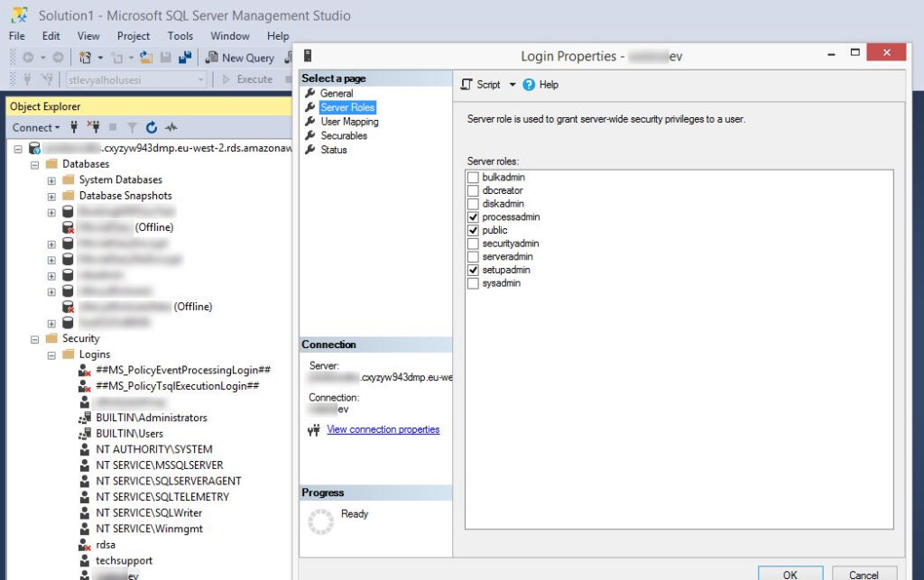Click the rdsa disabled login icon
This screenshot has width=924, height=580.
85,545
